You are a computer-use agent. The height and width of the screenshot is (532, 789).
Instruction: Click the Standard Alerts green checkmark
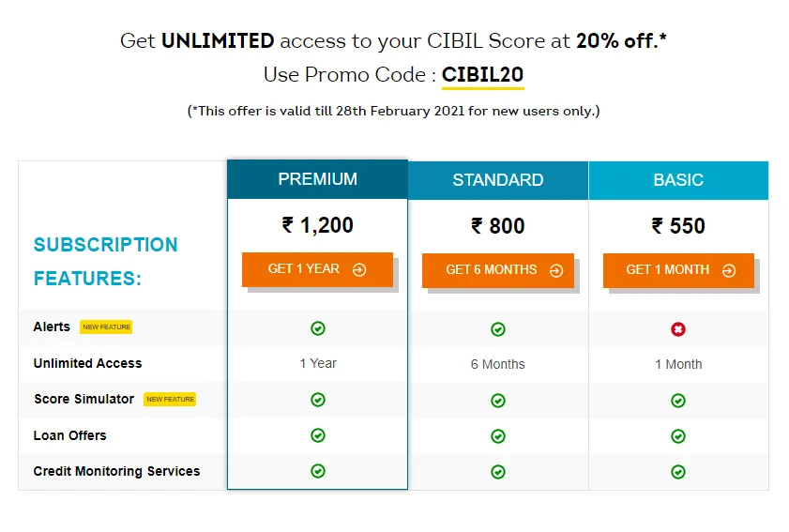[498, 329]
